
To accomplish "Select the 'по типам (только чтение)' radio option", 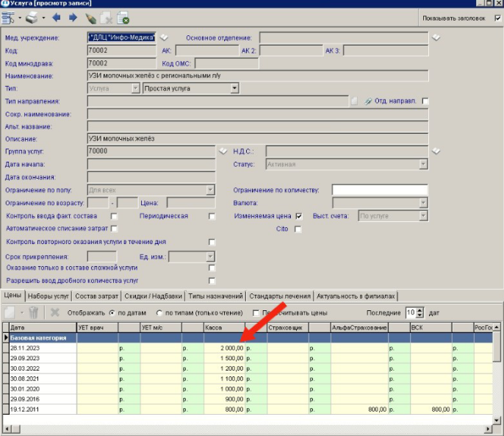I will coord(159,312).
